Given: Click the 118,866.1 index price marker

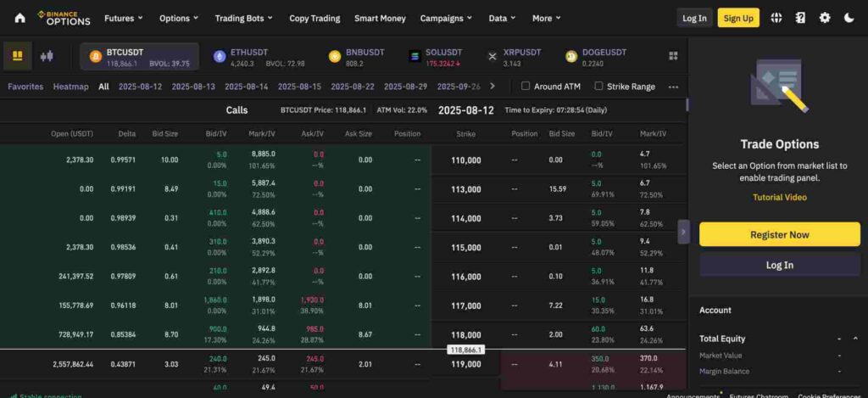Looking at the screenshot, I should (465, 350).
